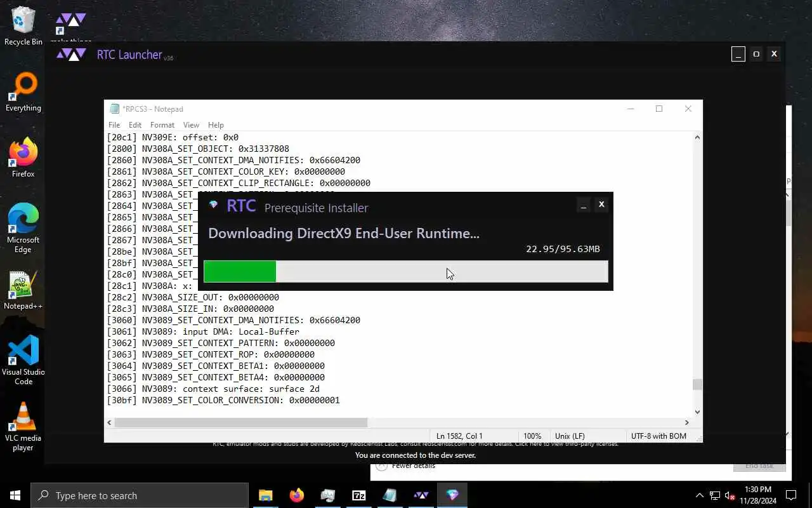Click Notepad's scroll down arrow
The image size is (812, 508).
click(x=697, y=412)
